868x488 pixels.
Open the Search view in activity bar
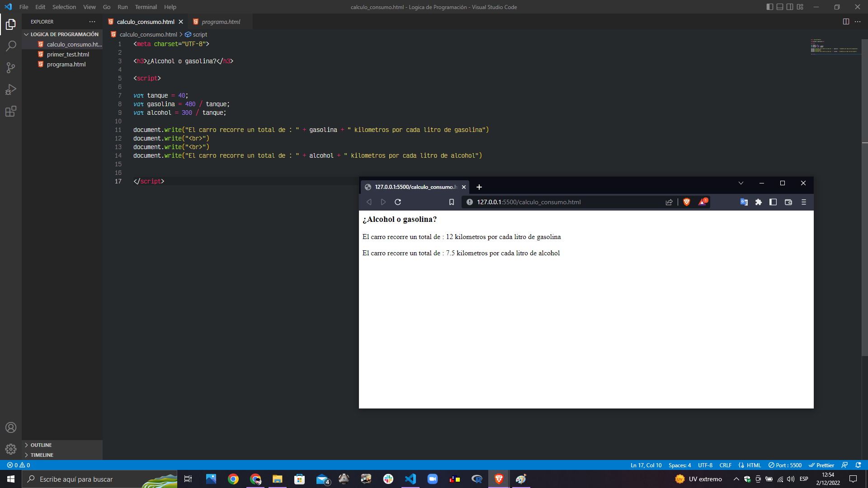click(11, 46)
